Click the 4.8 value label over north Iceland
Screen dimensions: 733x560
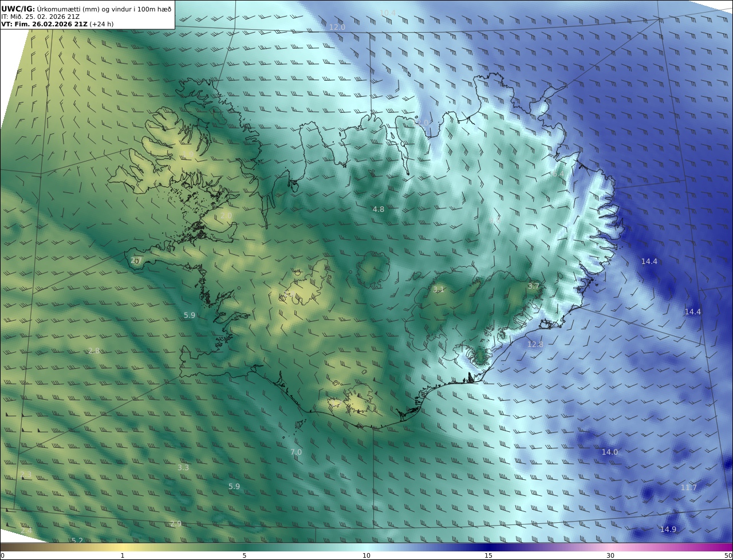click(x=379, y=210)
